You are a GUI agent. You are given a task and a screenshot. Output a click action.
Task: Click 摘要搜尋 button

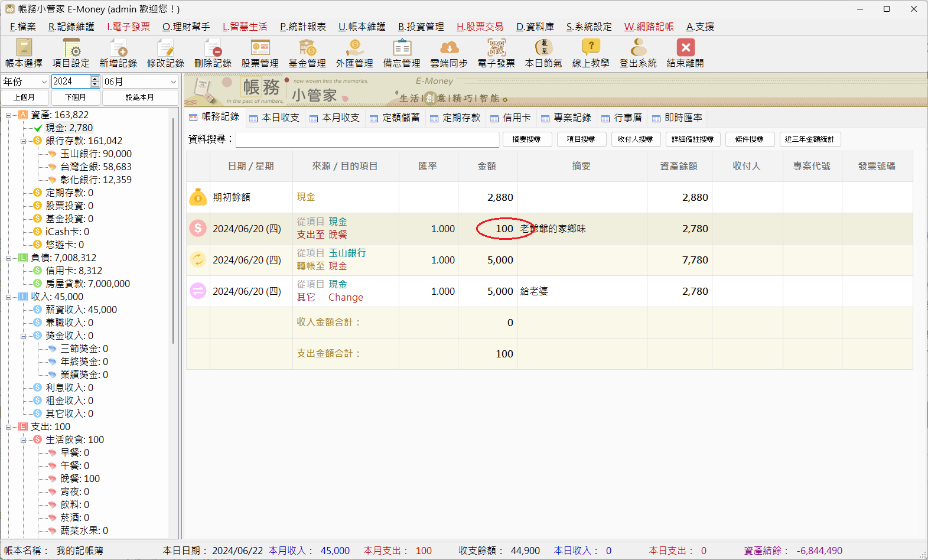[x=527, y=139]
